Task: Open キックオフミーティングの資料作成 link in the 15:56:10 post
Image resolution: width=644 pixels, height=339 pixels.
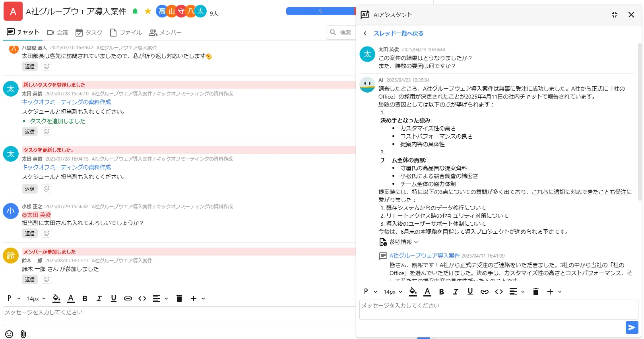Action: coord(66,102)
